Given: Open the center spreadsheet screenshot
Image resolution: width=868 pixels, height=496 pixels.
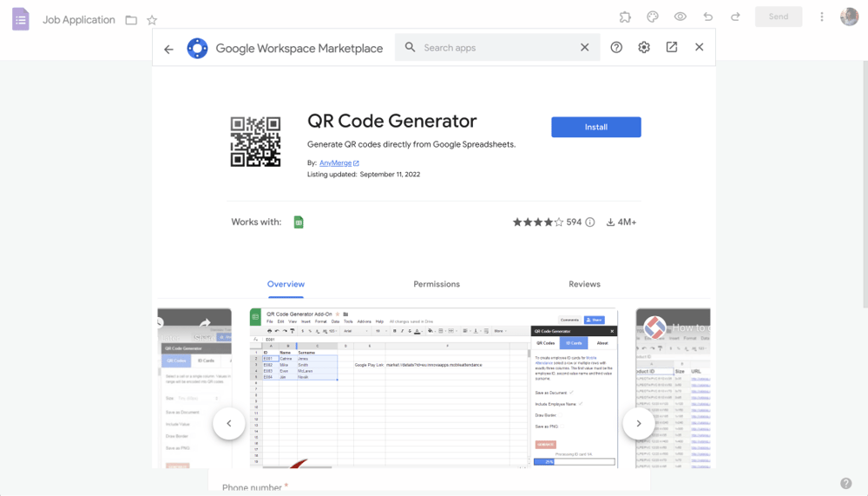Looking at the screenshot, I should click(433, 388).
